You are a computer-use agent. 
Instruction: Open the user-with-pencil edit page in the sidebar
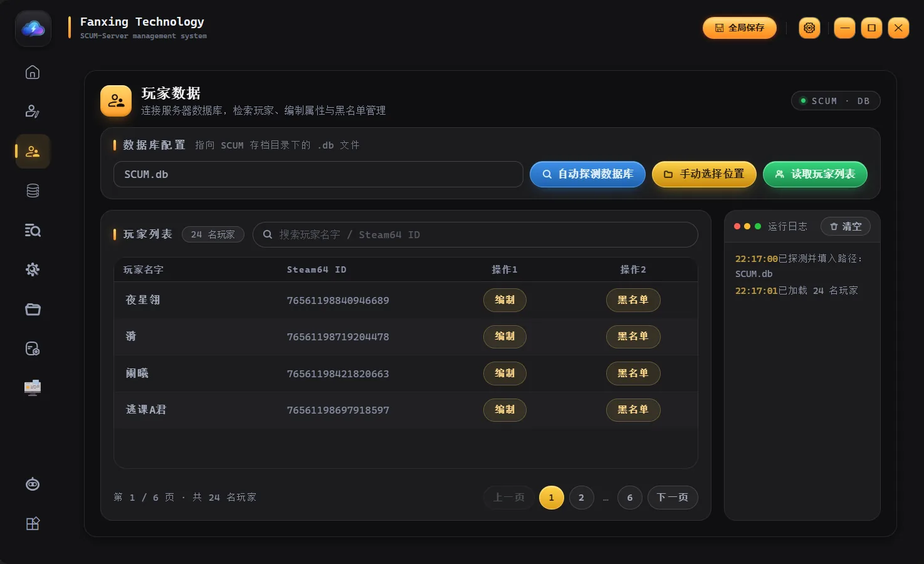33,112
